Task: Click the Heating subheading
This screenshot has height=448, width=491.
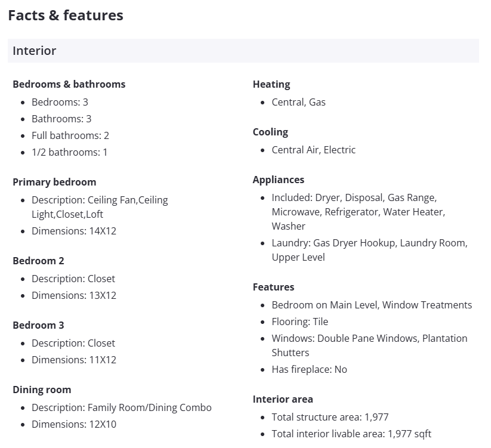Action: [x=271, y=84]
